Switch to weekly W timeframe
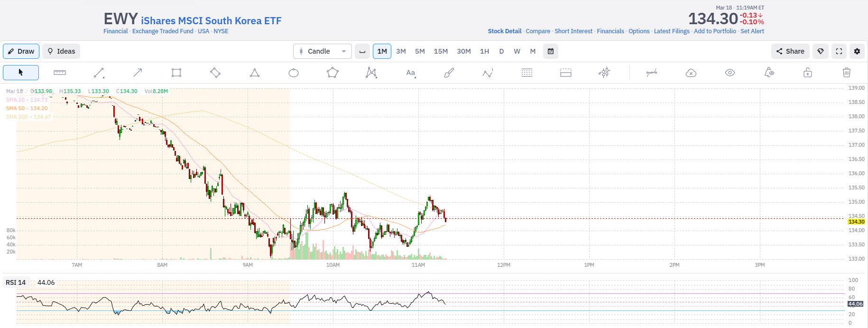Image resolution: width=868 pixels, height=328 pixels. [517, 51]
